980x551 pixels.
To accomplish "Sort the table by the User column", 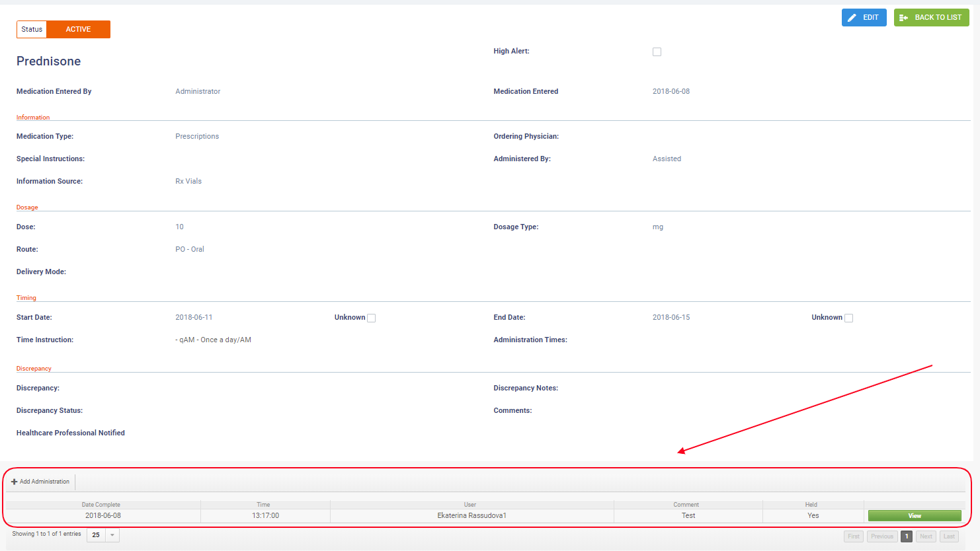I will (x=470, y=505).
